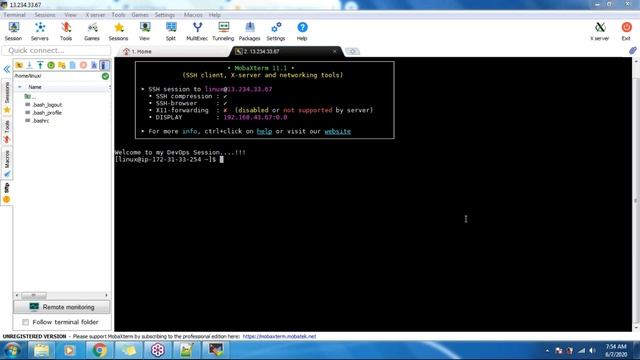Image resolution: width=640 pixels, height=360 pixels.
Task: Close the 13.234.33.67 session tab
Action: (335, 51)
